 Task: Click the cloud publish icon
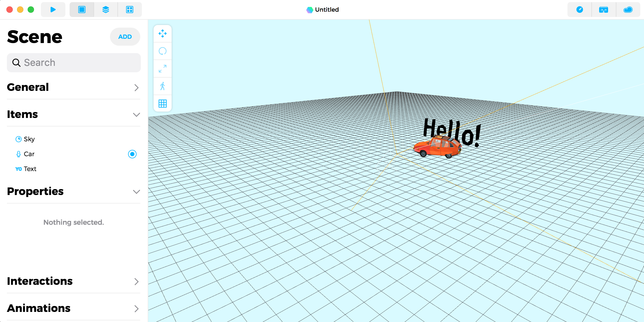point(628,10)
